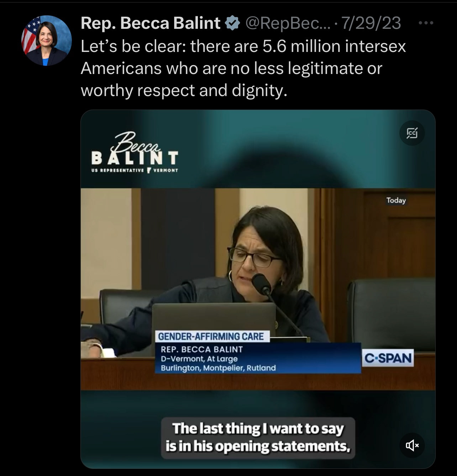
Task: Open the @RepBec... handle link
Action: coord(283,23)
